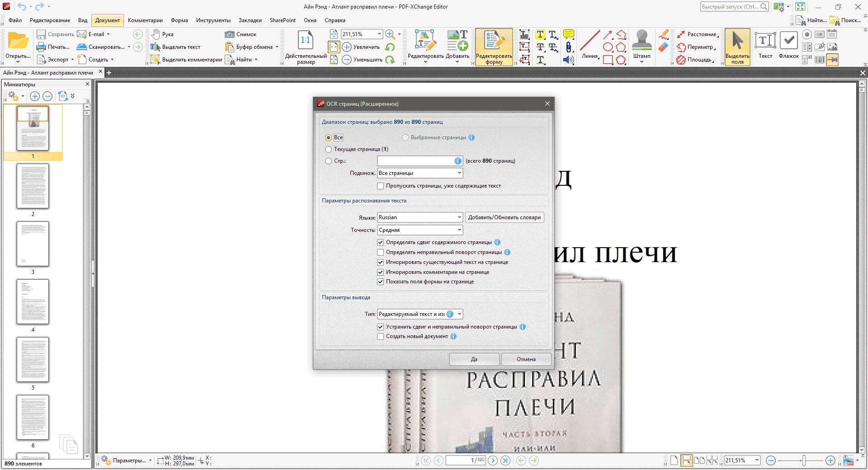Image resolution: width=868 pixels, height=470 pixels.
Task: Cancel OCR with the 'Отмена' button
Action: [x=526, y=359]
